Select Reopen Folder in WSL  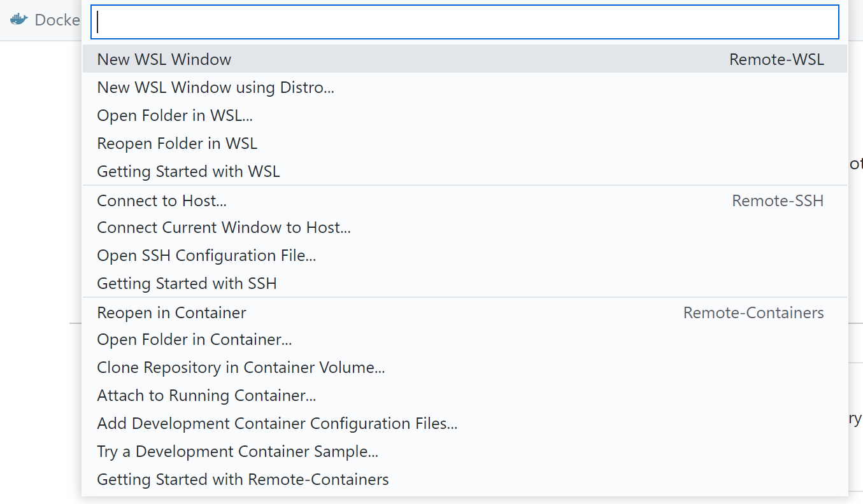click(x=465, y=143)
